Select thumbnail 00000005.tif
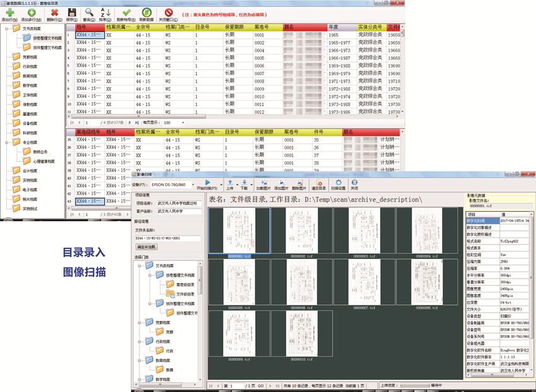The height and width of the screenshot is (392, 536). [x=239, y=283]
